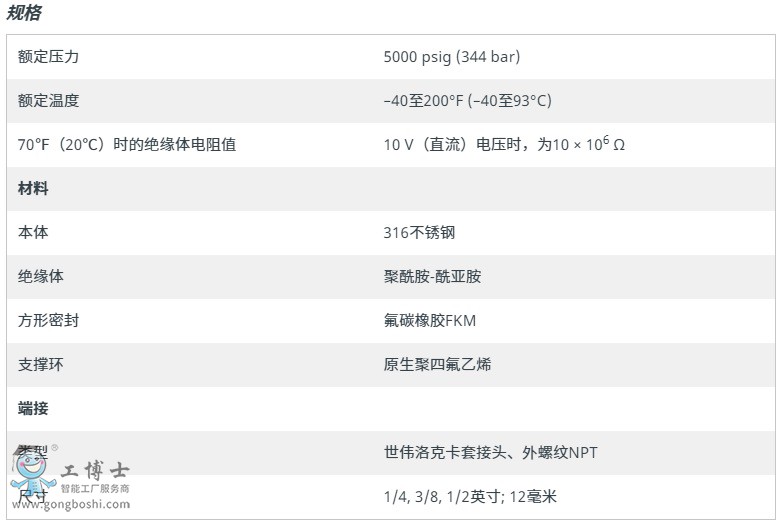Click the 氟碳橡胶FKM value cell
The image size is (781, 524).
[x=429, y=321]
